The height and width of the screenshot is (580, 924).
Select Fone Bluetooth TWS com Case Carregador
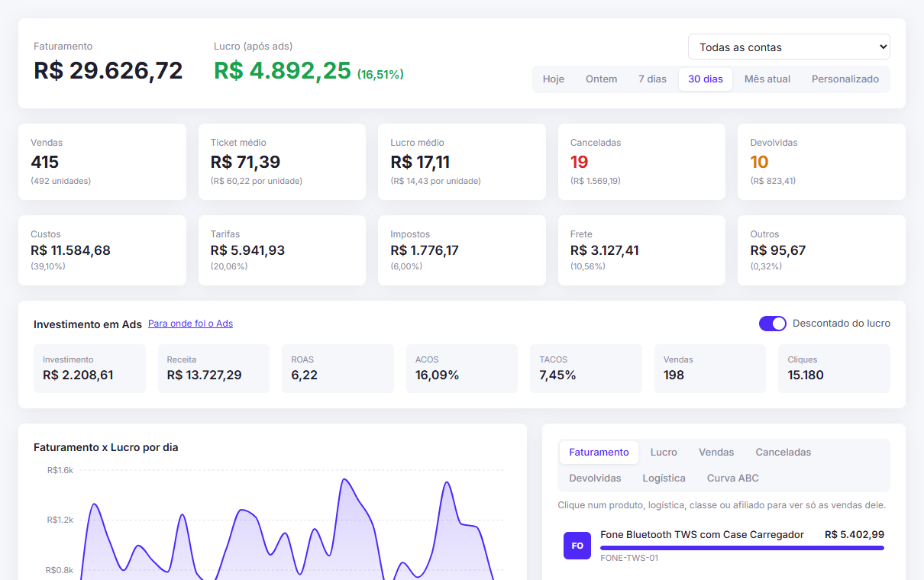[x=702, y=535]
